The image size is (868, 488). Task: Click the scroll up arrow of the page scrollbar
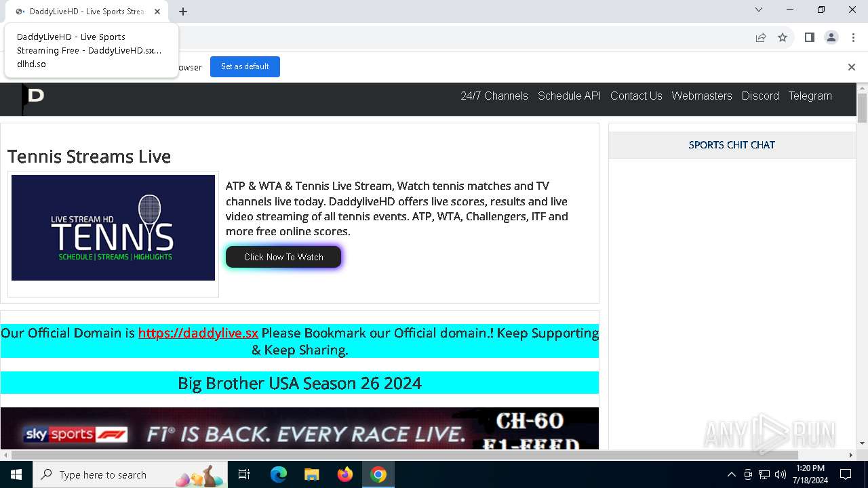point(862,88)
